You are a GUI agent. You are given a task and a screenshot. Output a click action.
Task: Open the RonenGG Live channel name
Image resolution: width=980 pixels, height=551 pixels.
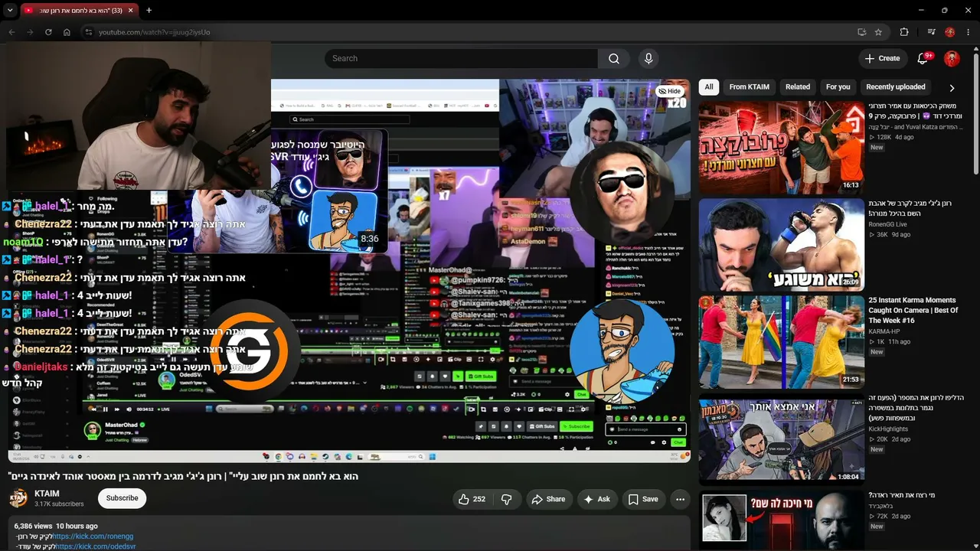pos(887,224)
